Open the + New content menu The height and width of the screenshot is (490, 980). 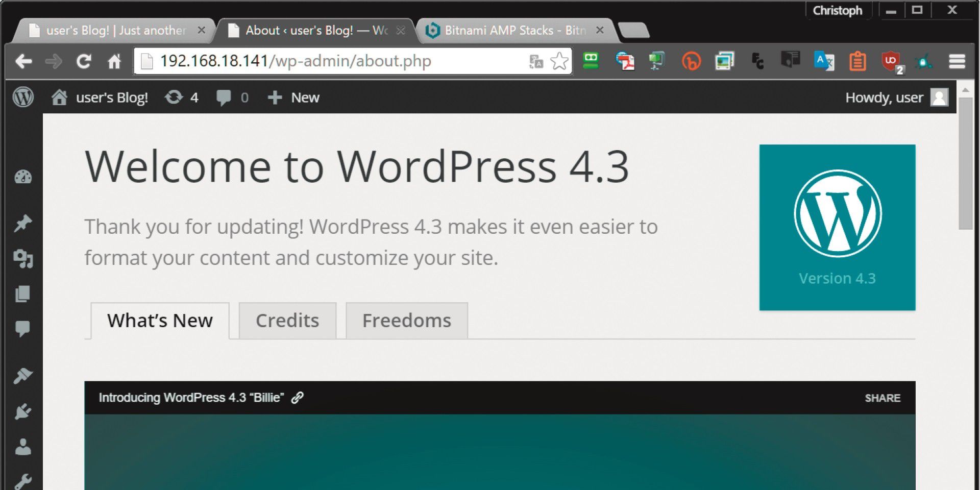[x=293, y=97]
